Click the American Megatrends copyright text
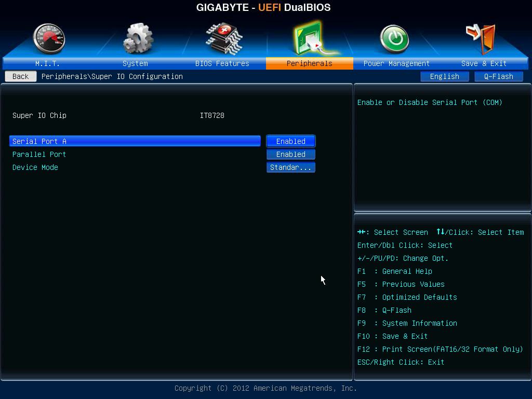Screen dimensions: 532x399 point(265,388)
